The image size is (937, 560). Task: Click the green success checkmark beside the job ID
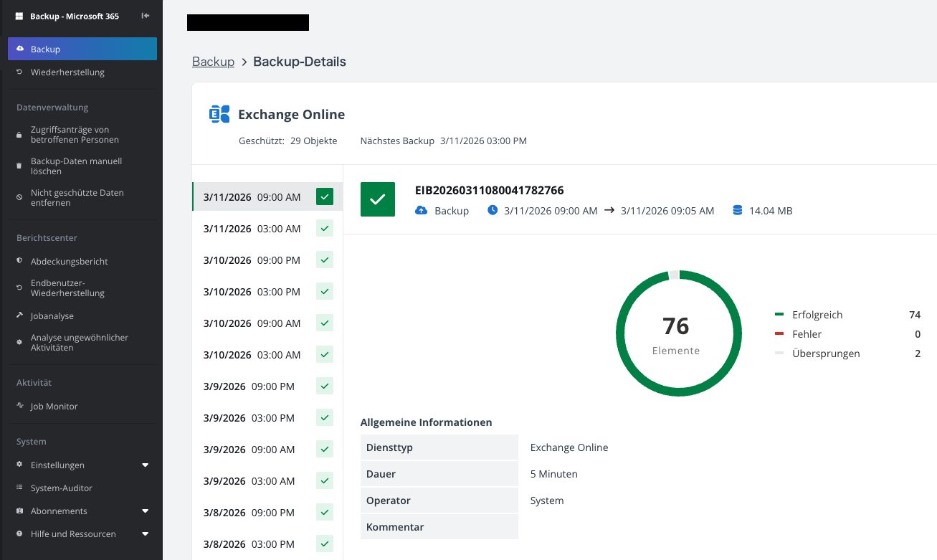point(378,199)
